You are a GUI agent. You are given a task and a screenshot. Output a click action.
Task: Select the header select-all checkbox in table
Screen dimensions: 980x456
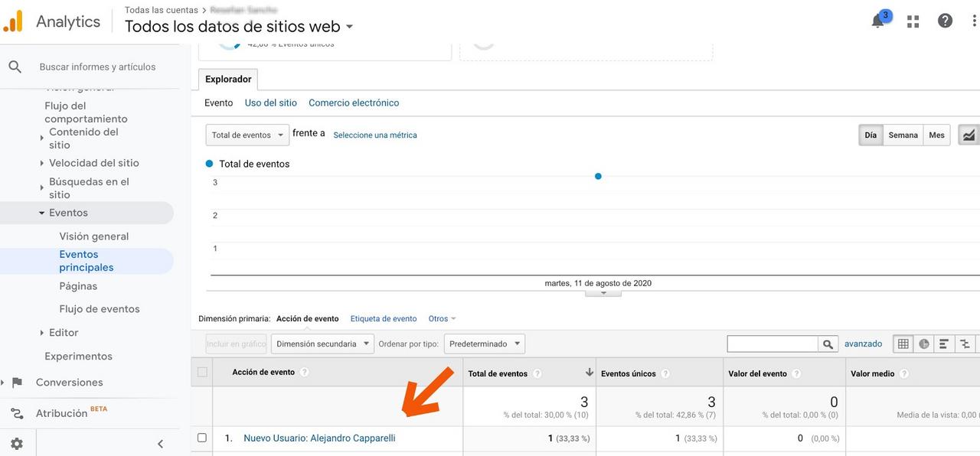[x=203, y=370]
